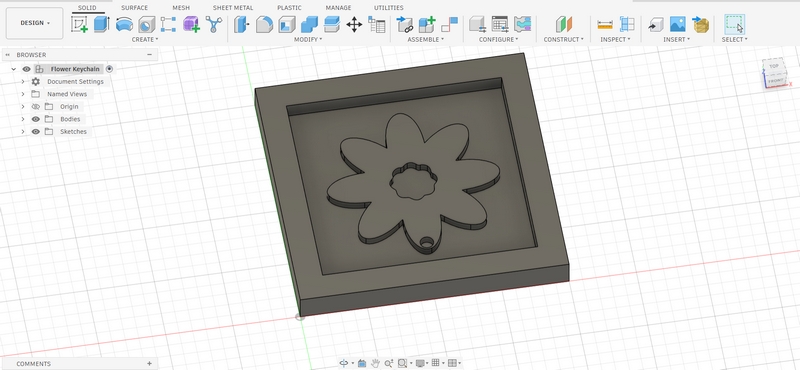Click the ViewCube TOP face
Screen dimensions: 800x370
[774, 66]
